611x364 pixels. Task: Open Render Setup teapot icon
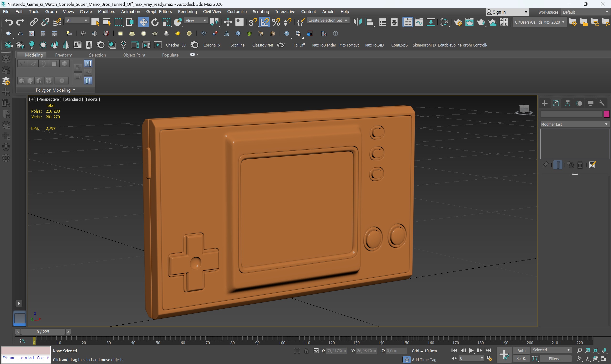tap(458, 22)
